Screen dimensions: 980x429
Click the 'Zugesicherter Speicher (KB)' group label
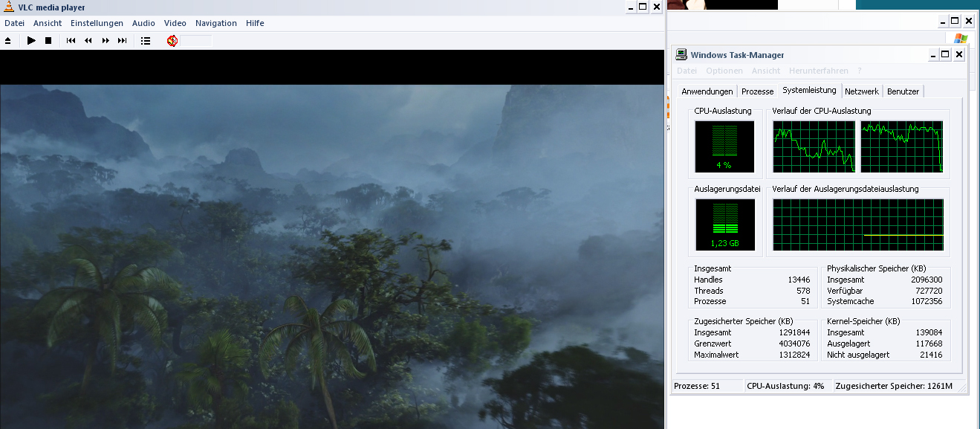pos(744,321)
